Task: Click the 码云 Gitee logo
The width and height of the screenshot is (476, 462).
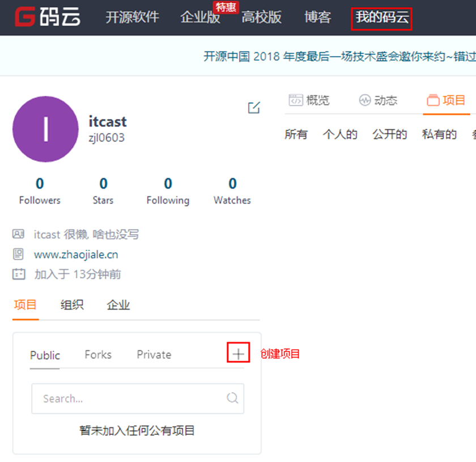Action: [48, 16]
